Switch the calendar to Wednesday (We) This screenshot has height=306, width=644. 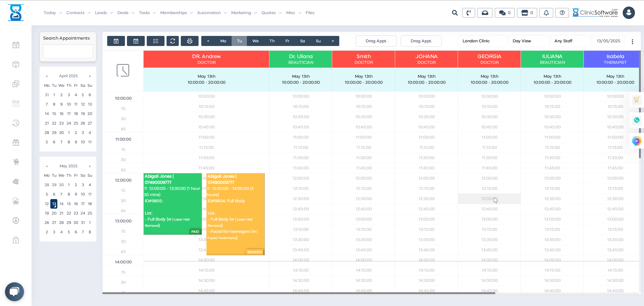coord(255,41)
